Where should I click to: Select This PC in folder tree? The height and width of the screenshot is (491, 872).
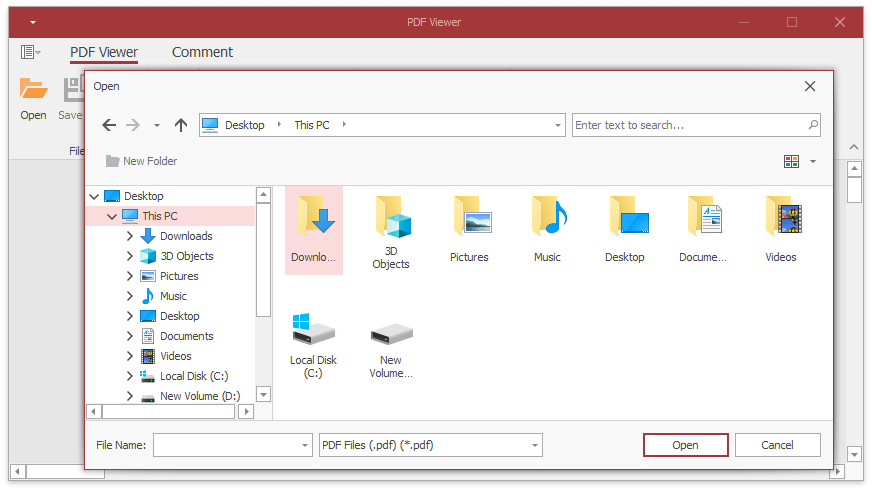(160, 216)
